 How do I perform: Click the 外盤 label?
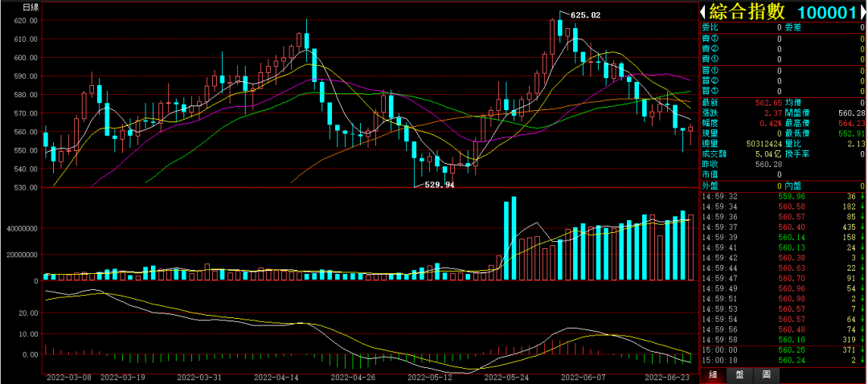click(x=710, y=186)
